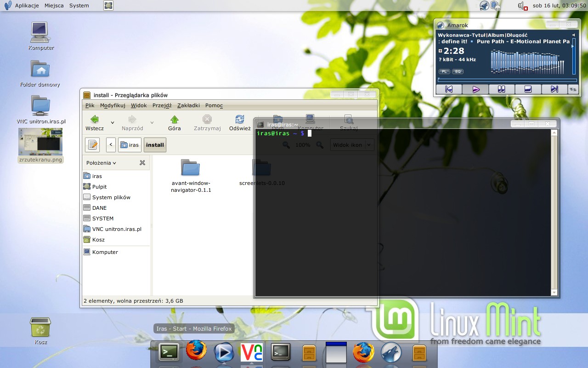Open the Wstecz history dropdown arrow
Image resolution: width=588 pixels, height=368 pixels.
[113, 123]
